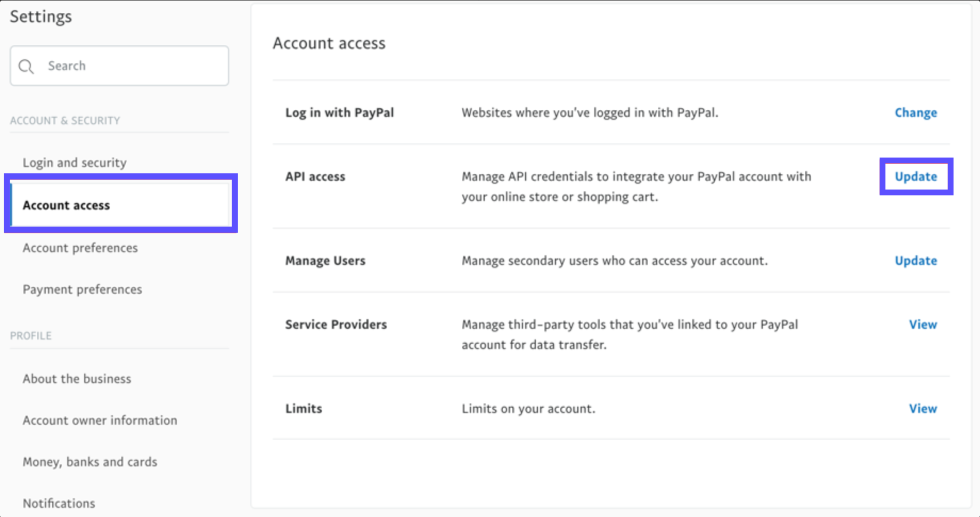Click Update for API access
Image resolution: width=980 pixels, height=517 pixels.
tap(916, 176)
